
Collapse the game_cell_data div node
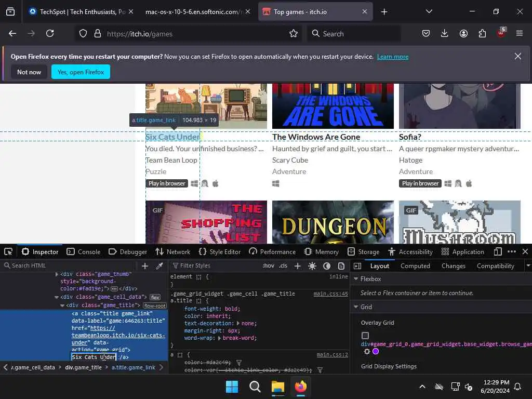click(56, 297)
